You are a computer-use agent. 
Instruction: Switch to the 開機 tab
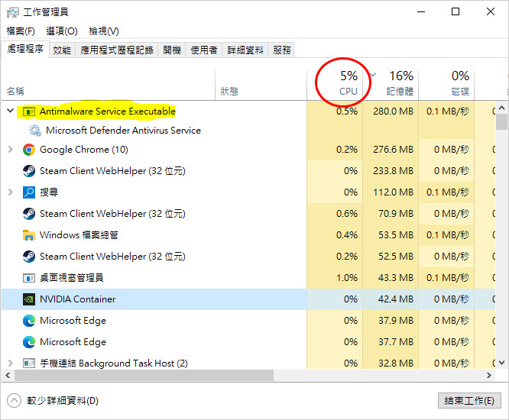172,50
